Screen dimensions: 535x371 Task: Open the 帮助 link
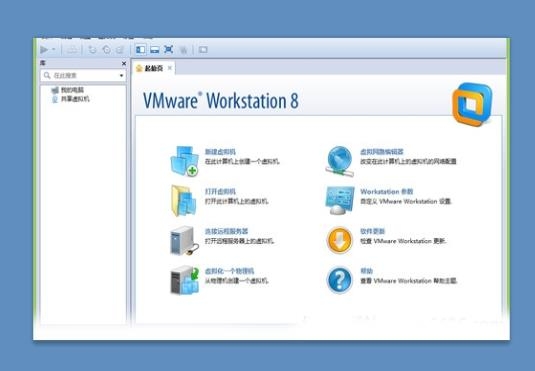coord(366,271)
